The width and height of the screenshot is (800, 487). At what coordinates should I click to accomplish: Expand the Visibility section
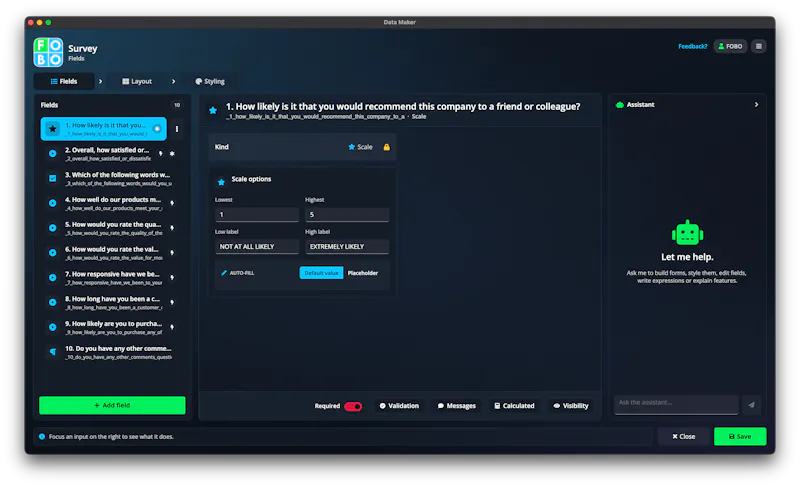click(x=571, y=406)
